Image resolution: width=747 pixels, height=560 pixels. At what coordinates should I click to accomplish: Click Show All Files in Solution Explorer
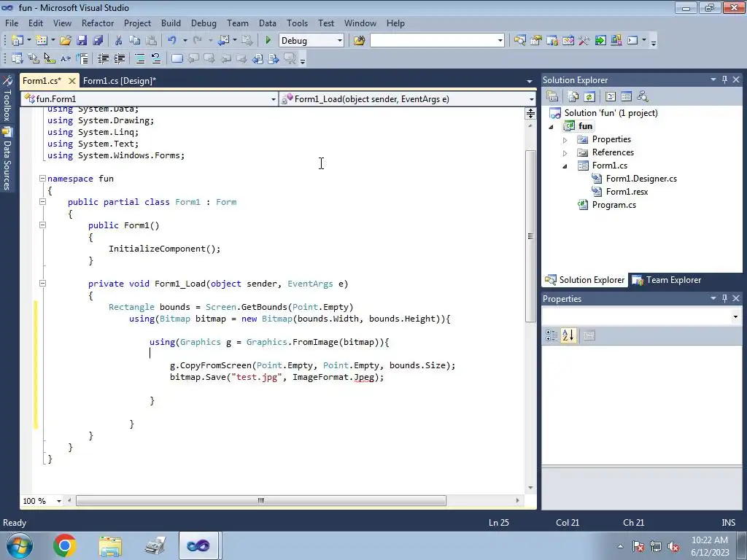(573, 97)
